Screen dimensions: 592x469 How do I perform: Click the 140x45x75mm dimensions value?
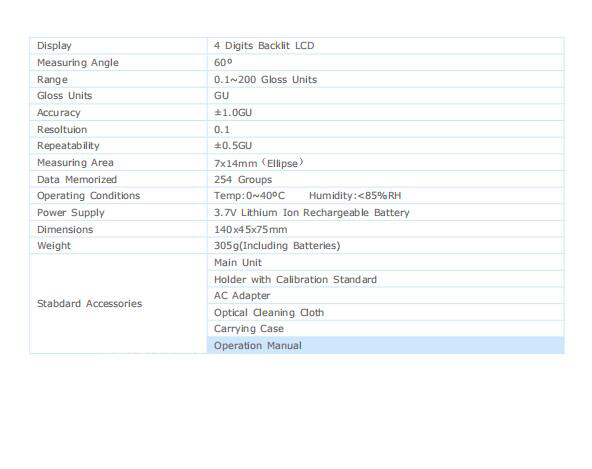pos(251,229)
